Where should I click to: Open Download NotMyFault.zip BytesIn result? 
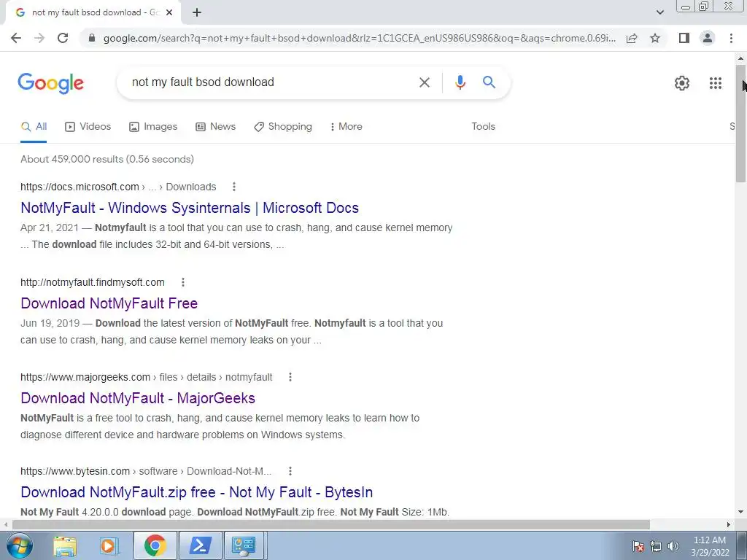coord(197,492)
